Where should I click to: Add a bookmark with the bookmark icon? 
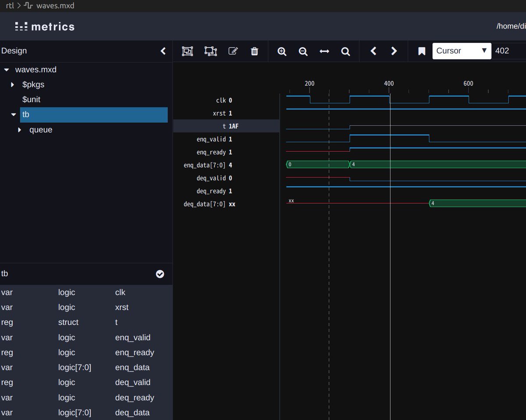422,51
